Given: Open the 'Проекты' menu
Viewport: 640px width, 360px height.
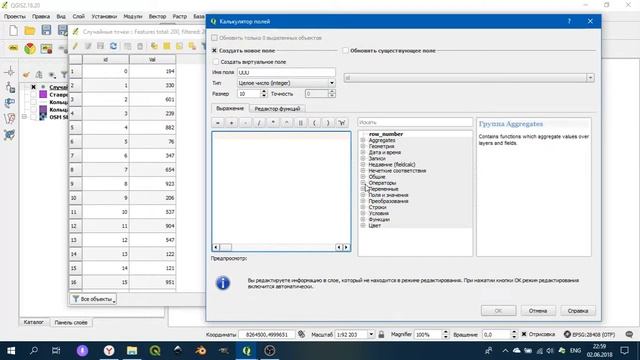Looking at the screenshot, I should pyautogui.click(x=15, y=16).
